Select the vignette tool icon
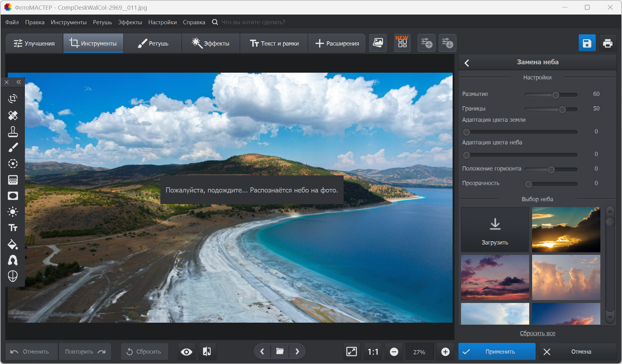The image size is (622, 364). [13, 196]
